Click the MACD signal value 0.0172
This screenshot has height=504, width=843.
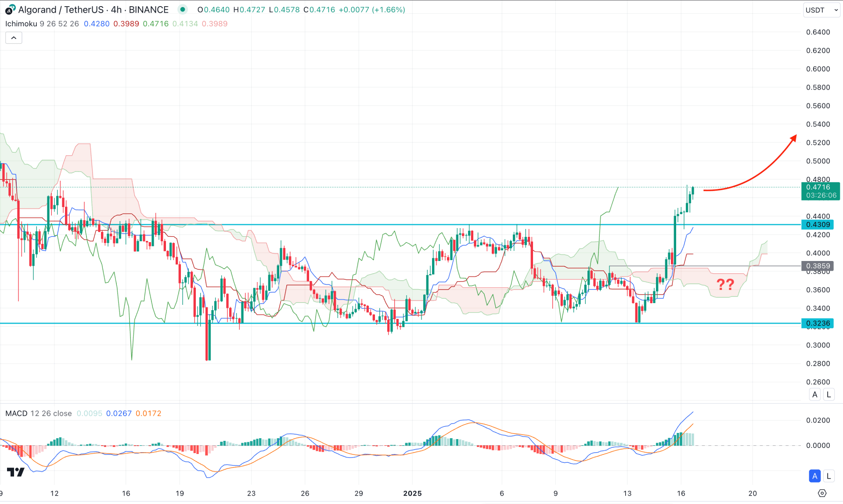click(148, 413)
